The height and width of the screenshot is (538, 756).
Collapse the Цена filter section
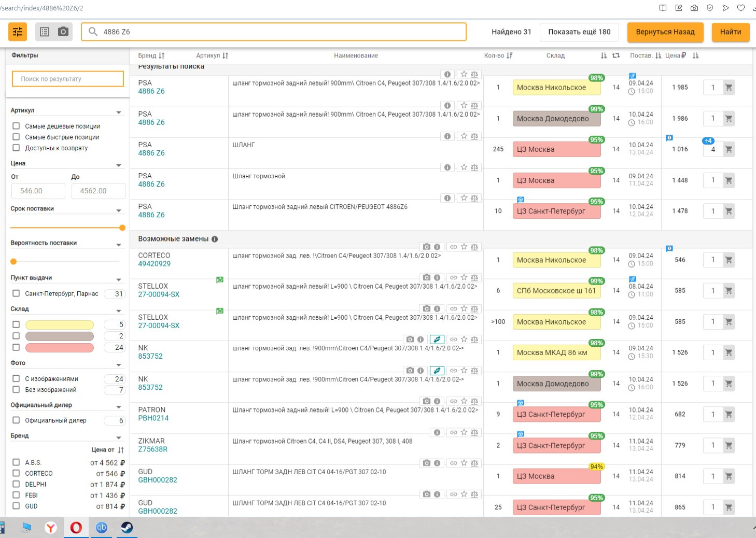pyautogui.click(x=119, y=165)
